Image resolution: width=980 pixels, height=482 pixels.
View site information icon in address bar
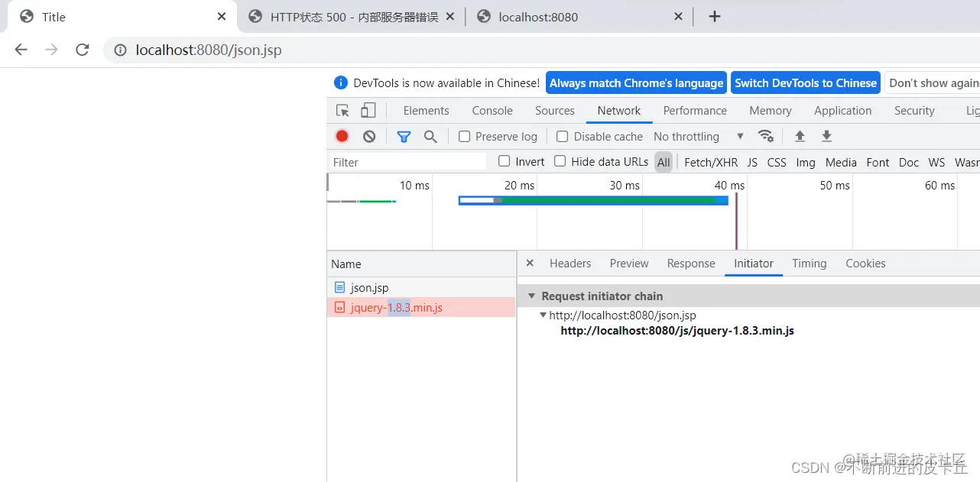tap(120, 50)
